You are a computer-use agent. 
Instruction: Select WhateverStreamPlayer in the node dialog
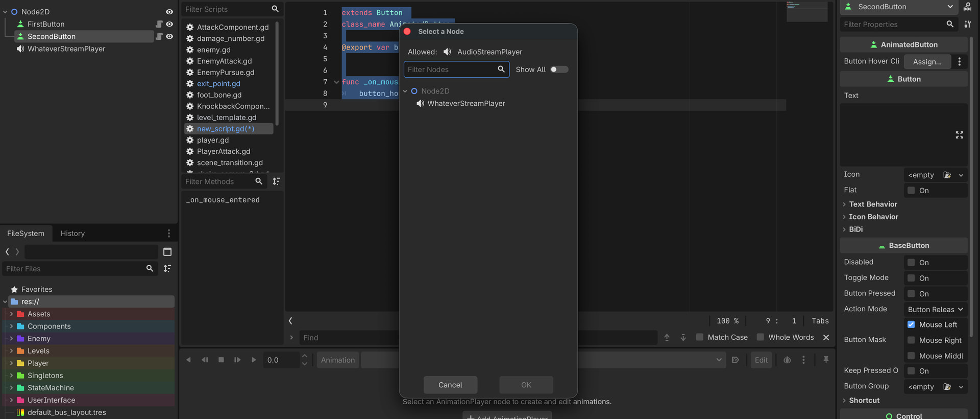(x=466, y=103)
